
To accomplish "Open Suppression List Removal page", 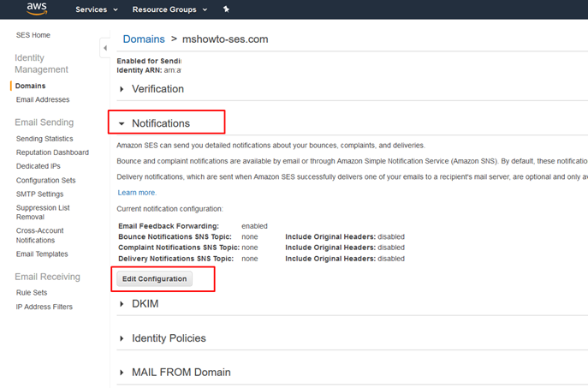I will (x=43, y=212).
